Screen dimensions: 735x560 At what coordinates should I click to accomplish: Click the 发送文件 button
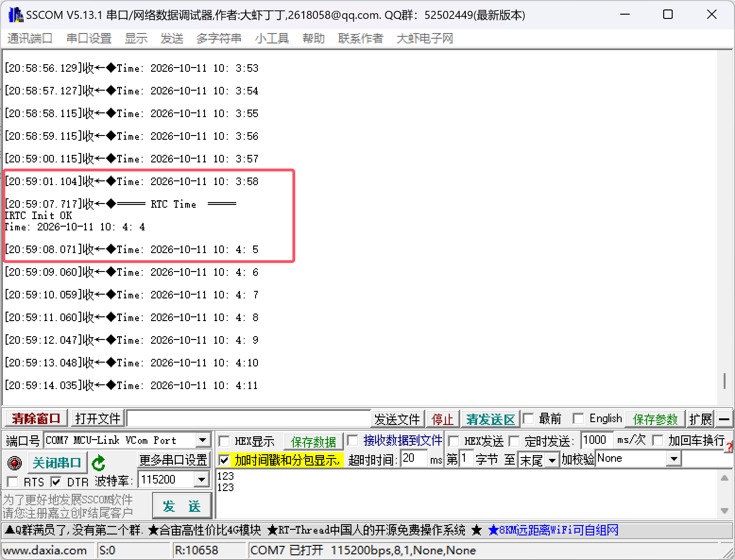[397, 419]
